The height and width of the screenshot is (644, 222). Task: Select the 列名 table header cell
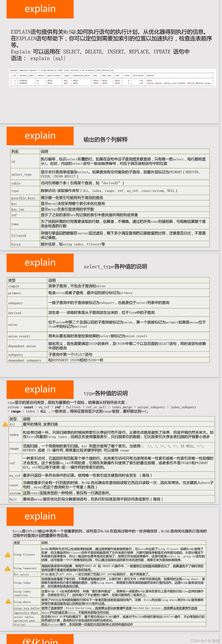coord(25,151)
